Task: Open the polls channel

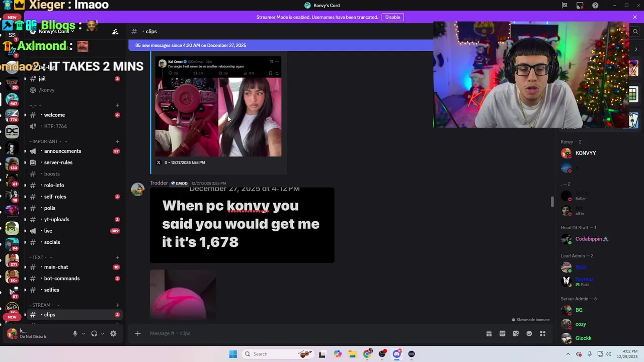Action: coord(74,208)
